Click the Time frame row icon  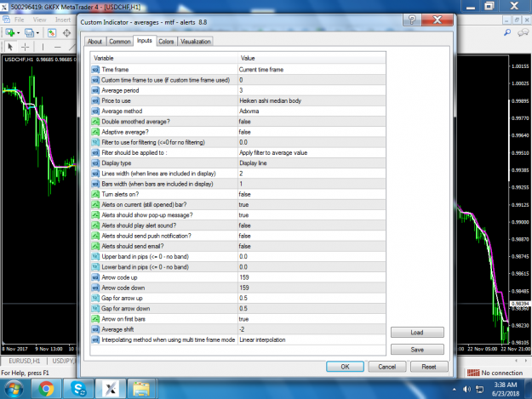point(95,70)
